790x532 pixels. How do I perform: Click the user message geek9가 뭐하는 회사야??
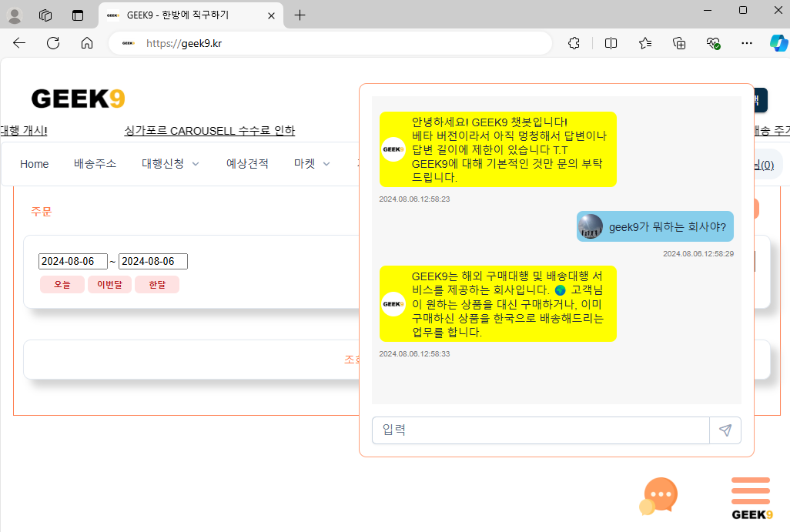(668, 226)
